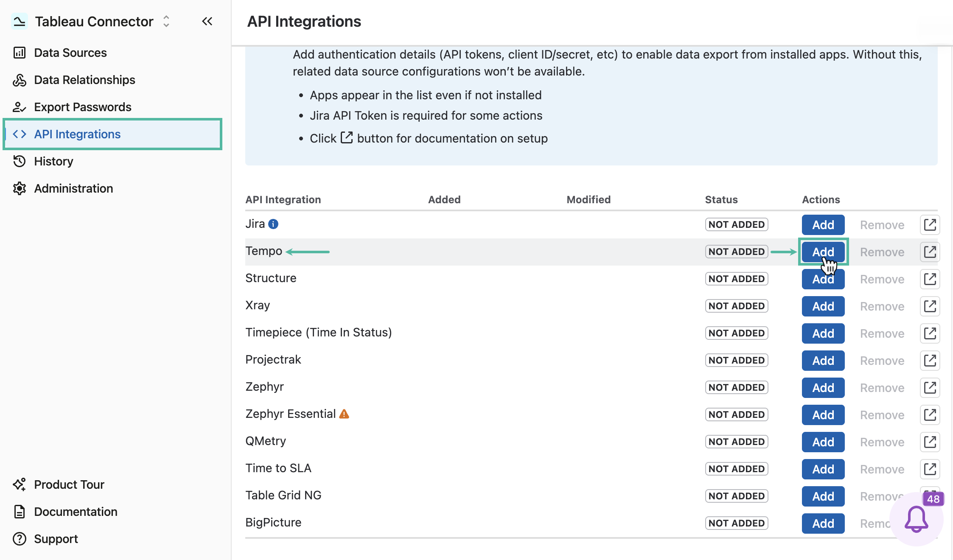Screen dimensions: 953x560
Task: Click Remove in the Xray row
Action: point(882,306)
